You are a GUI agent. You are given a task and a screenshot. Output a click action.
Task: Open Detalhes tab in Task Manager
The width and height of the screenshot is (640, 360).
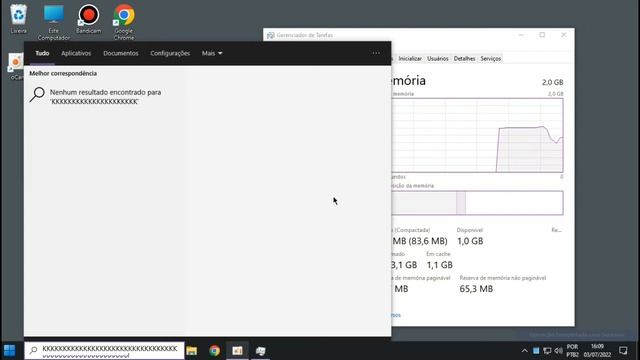pos(464,59)
